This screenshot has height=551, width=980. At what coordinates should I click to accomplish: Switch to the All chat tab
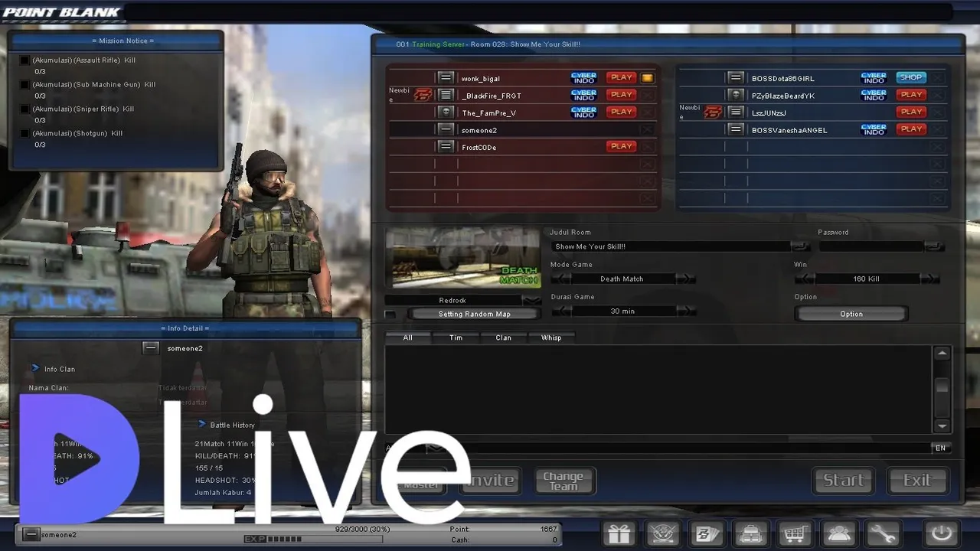[x=407, y=337]
